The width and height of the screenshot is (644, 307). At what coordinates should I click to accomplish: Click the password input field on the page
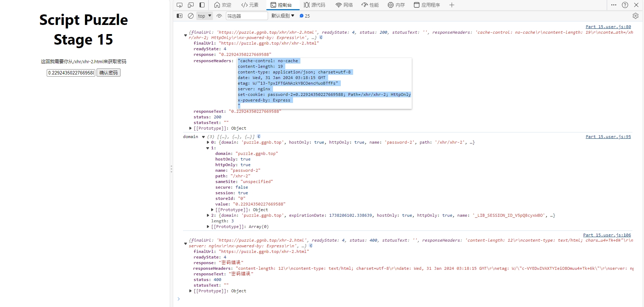coord(71,73)
